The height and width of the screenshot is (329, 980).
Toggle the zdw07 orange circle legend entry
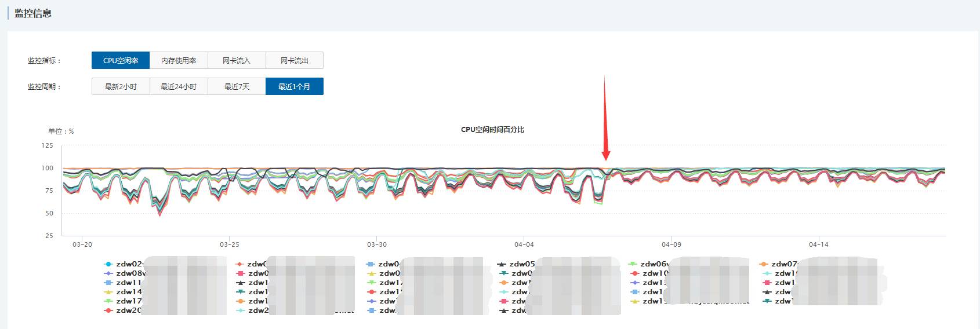[764, 264]
